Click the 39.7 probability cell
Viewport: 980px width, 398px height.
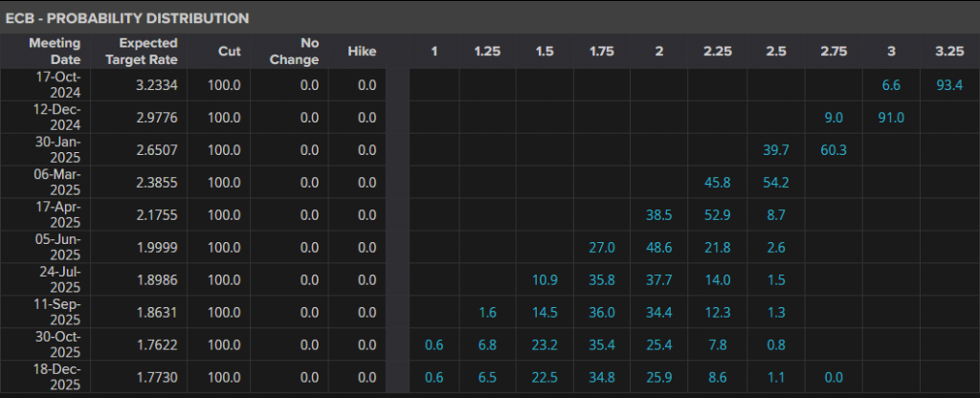coord(775,150)
